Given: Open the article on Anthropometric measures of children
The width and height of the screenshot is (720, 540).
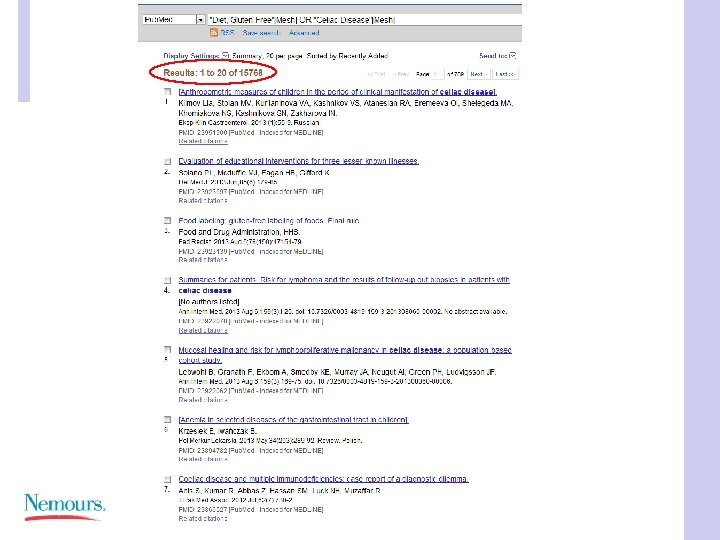Looking at the screenshot, I should coord(338,92).
